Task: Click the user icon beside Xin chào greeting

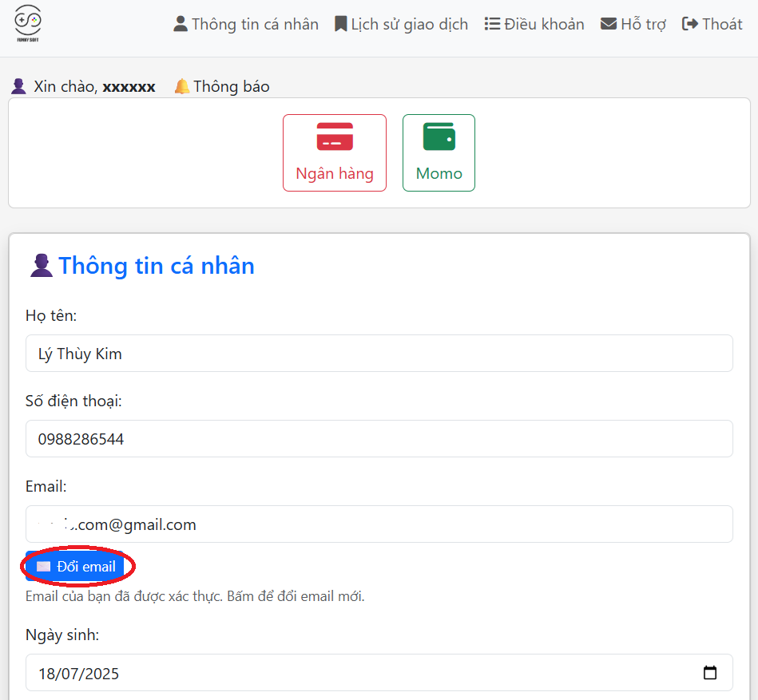Action: (x=18, y=85)
